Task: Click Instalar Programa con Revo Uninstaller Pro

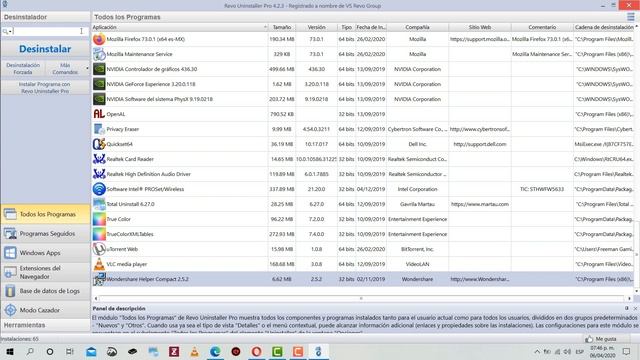Action: [x=45, y=88]
